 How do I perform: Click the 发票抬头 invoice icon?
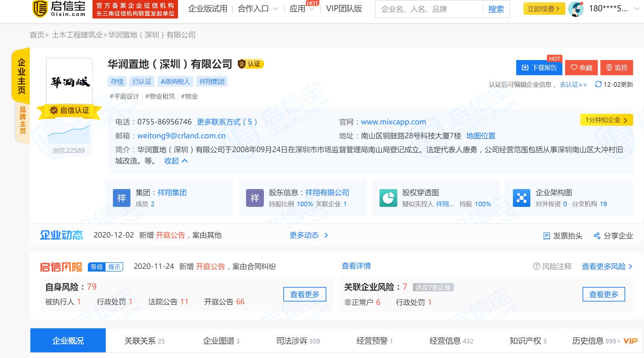coord(547,236)
